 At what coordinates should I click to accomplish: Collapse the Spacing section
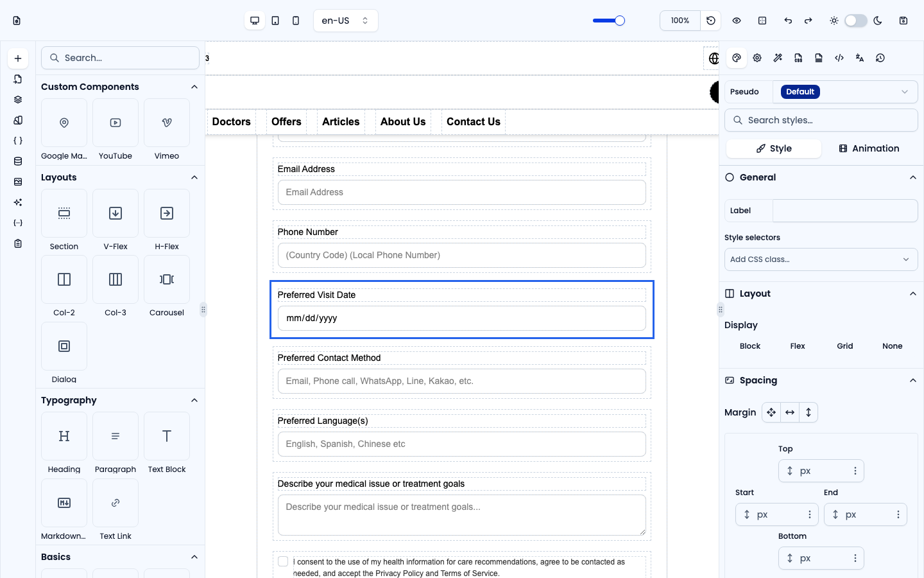[x=913, y=380]
